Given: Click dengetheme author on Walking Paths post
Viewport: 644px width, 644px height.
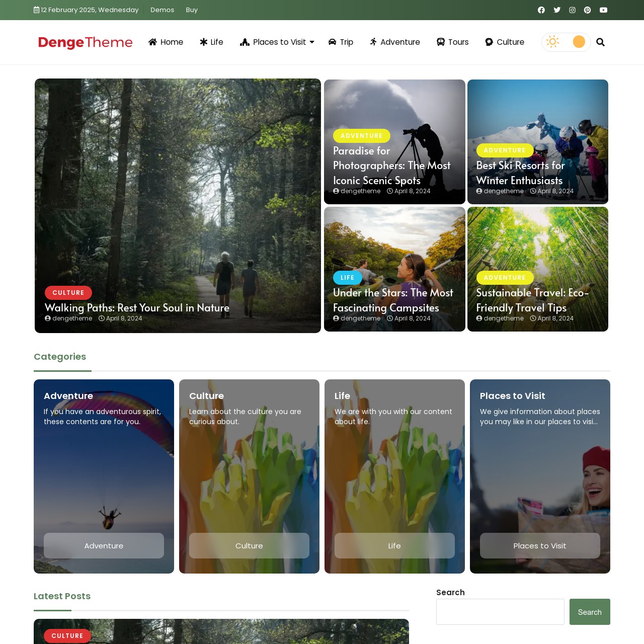Looking at the screenshot, I should point(72,318).
